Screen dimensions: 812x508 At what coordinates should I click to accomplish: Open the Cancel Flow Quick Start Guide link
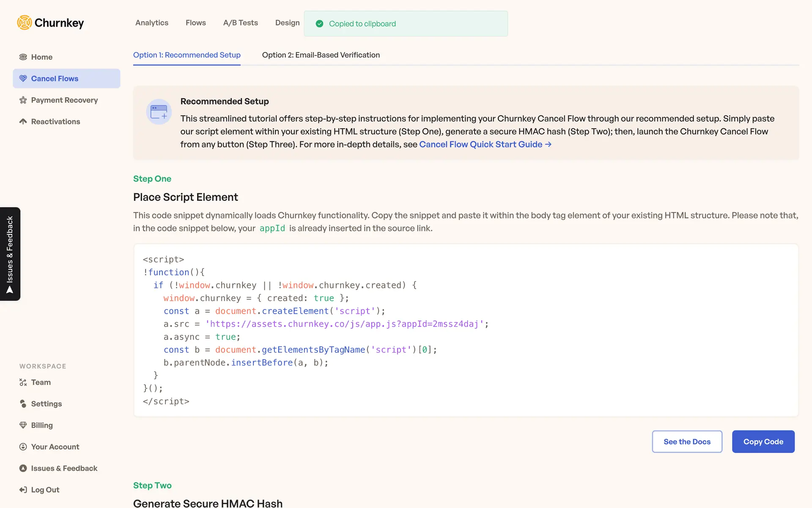click(x=485, y=144)
